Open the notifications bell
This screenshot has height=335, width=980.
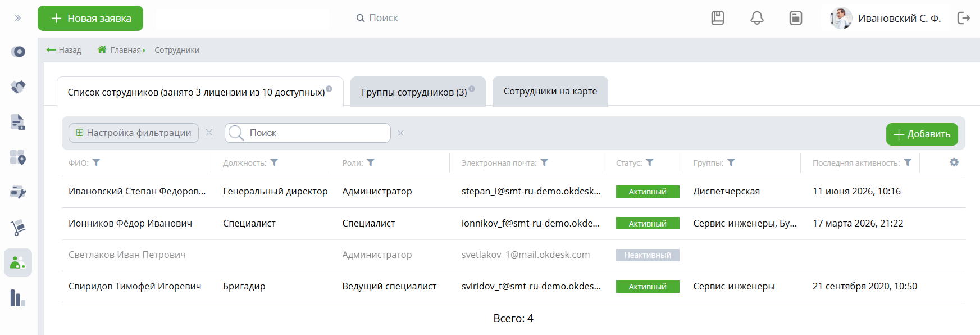coord(757,18)
